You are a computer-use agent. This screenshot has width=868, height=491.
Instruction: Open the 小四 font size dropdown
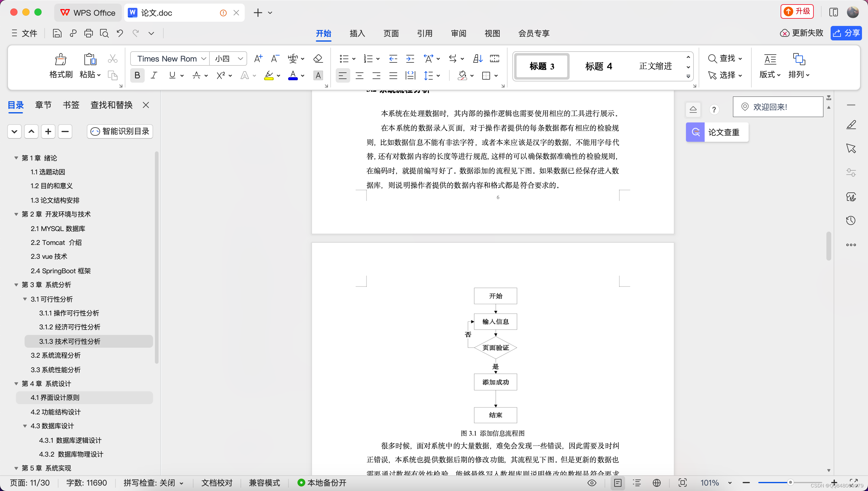[x=240, y=59]
